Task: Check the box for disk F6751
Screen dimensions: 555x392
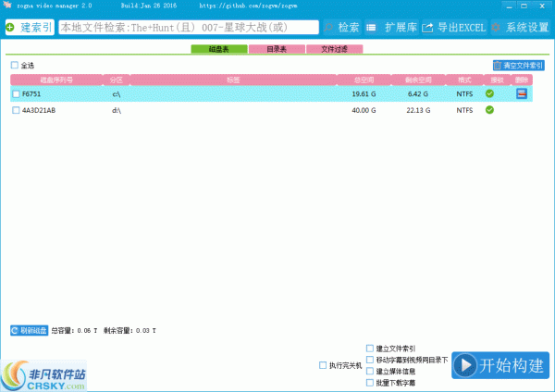Action: pos(16,94)
